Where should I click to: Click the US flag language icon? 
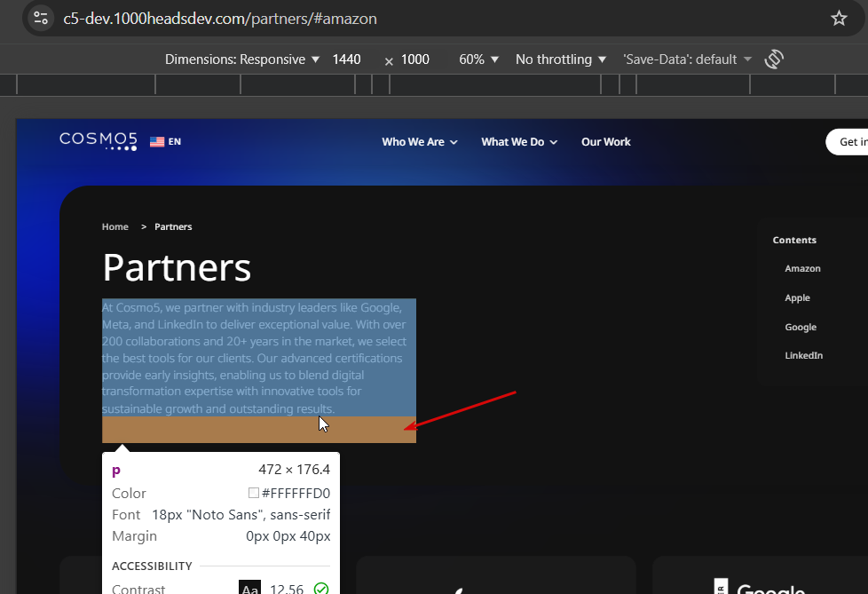157,142
